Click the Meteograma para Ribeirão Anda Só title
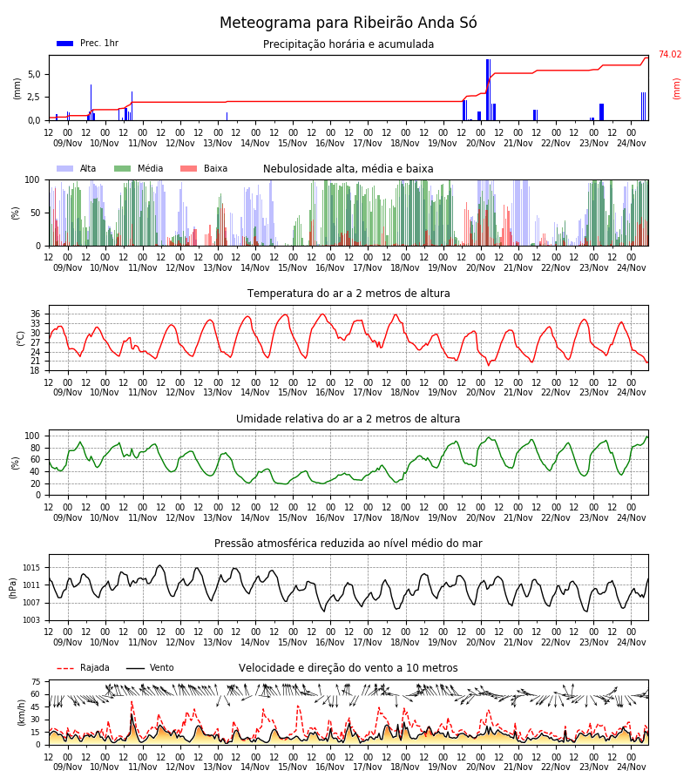Screen dimensions: 697x784 click(x=348, y=23)
